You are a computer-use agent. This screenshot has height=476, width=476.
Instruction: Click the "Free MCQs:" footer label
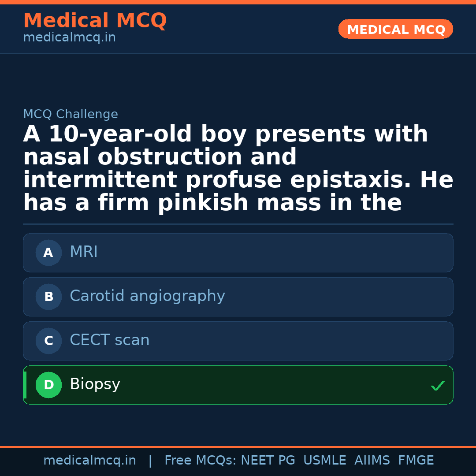[x=200, y=461]
